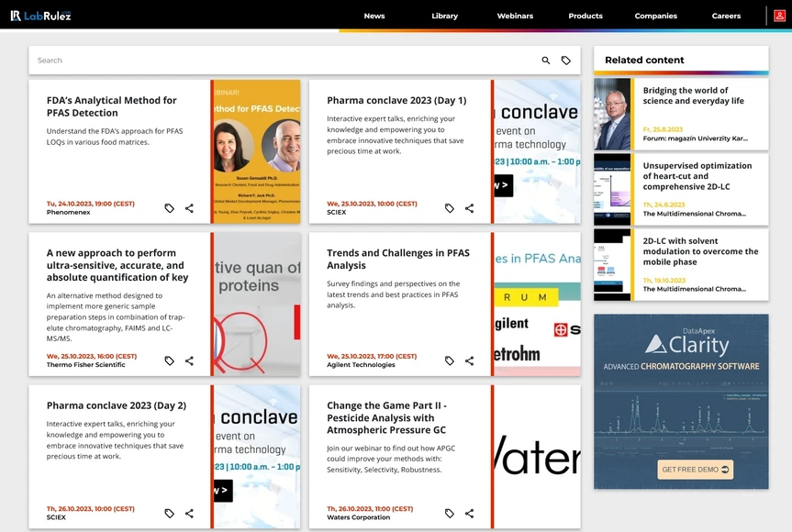Click date Th, 26.10.2023, 11:00 (CEST)
Image resolution: width=792 pixels, height=532 pixels.
(x=370, y=509)
